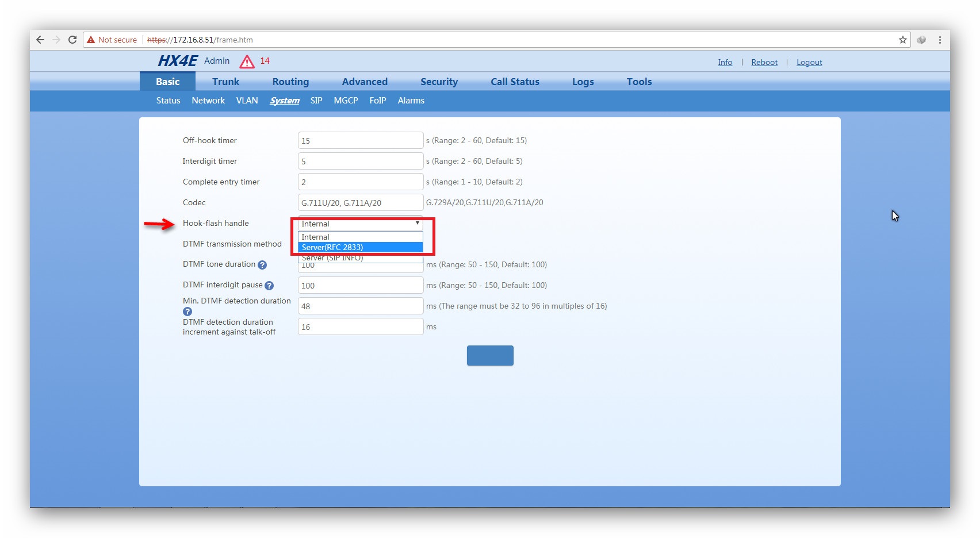
Task: Click the Off-hook timer input field
Action: pyautogui.click(x=360, y=141)
